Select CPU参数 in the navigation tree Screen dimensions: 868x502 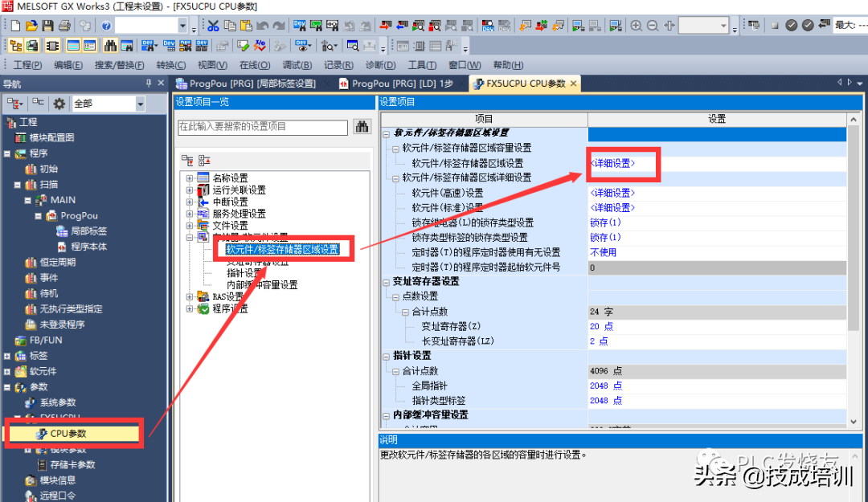click(68, 434)
